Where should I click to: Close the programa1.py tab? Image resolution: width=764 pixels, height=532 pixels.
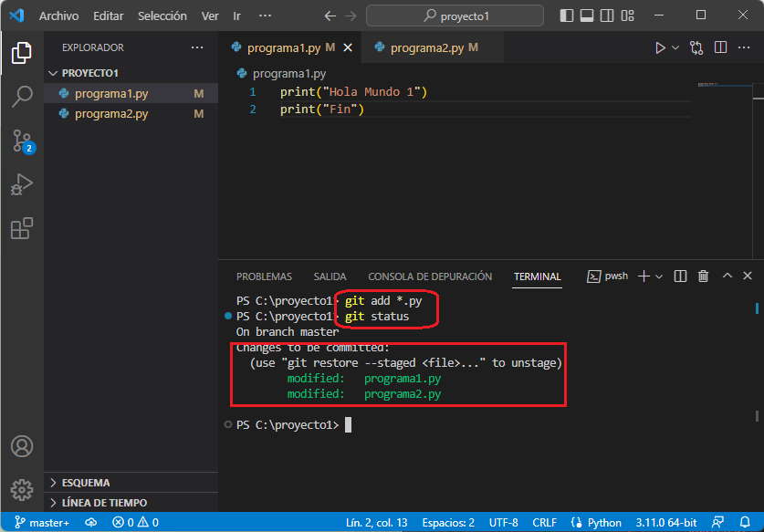[348, 47]
